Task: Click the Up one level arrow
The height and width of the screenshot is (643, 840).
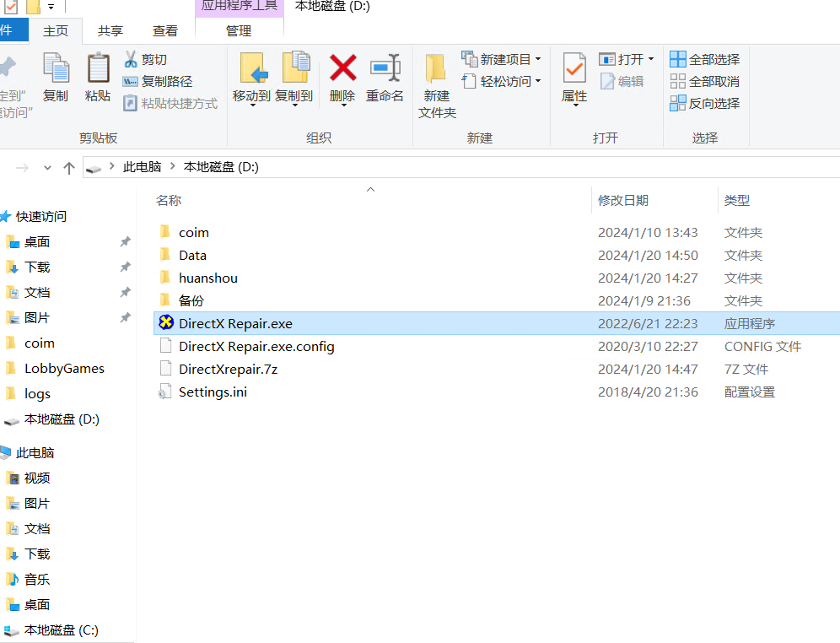Action: point(68,168)
